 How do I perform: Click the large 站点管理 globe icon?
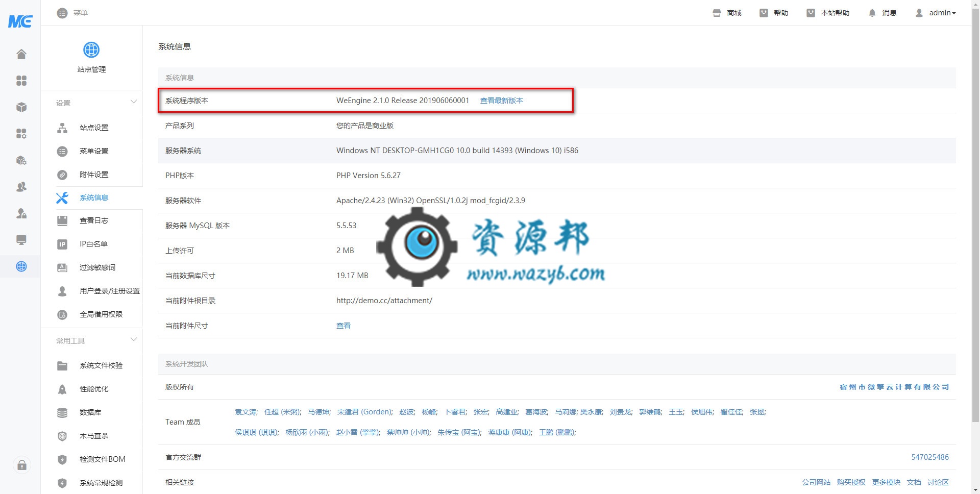[91, 50]
